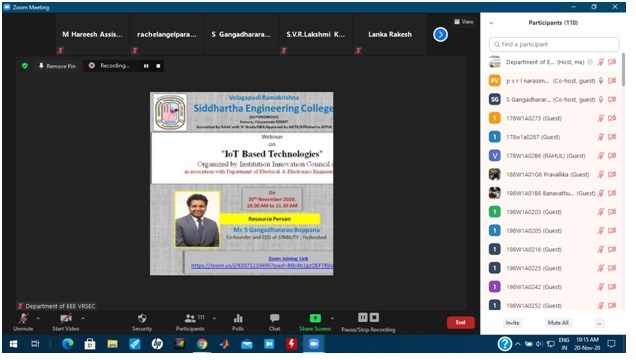Image resolution: width=636 pixels, height=360 pixels.
Task: Click the participants list scrollbar
Action: (623, 69)
